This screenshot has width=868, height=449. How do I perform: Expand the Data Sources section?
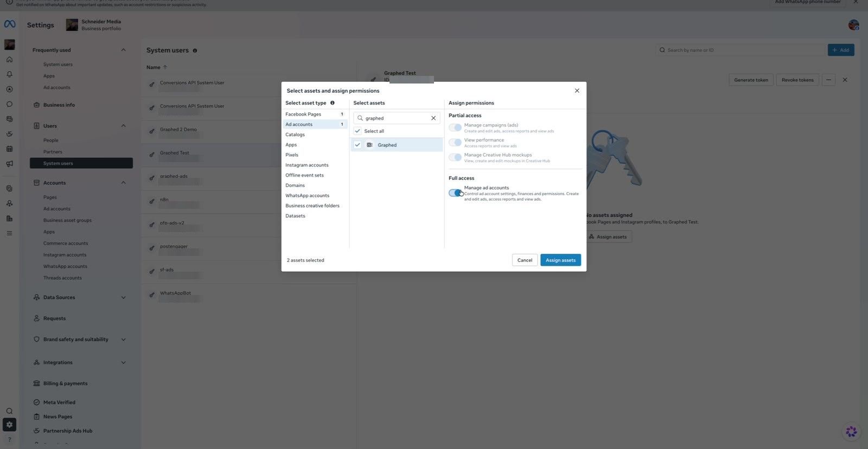(x=123, y=298)
